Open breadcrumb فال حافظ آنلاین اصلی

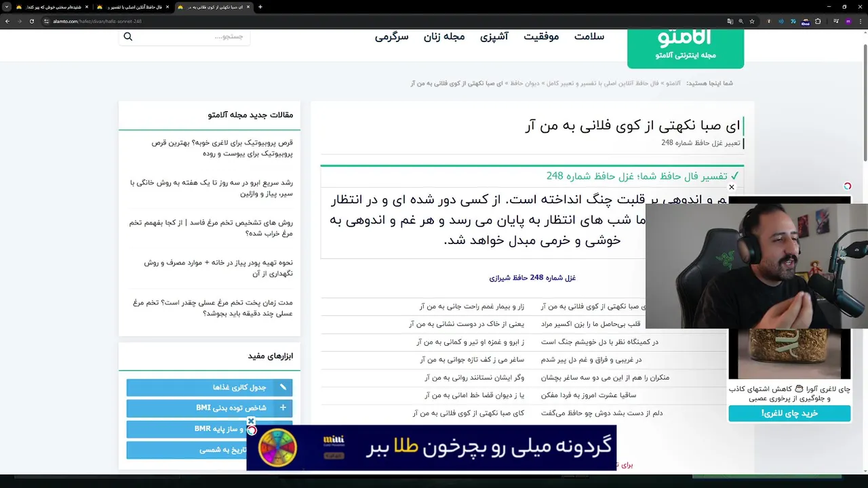pos(603,83)
